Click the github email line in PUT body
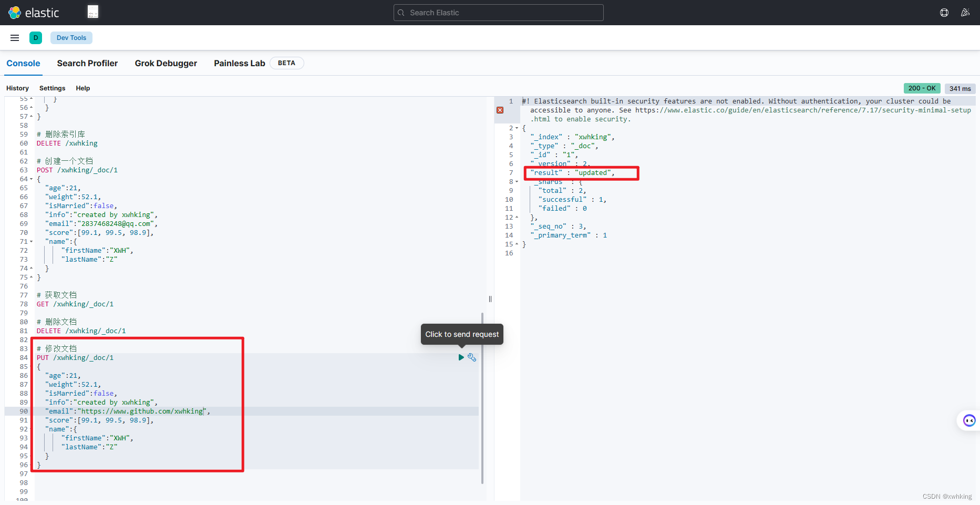This screenshot has width=980, height=505. 128,411
